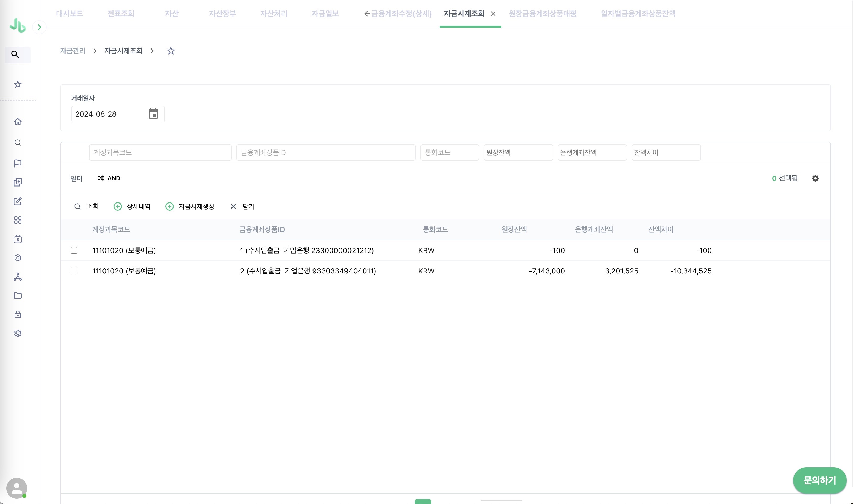Open the 원장금융계좌상품매핑 tab
853x504 pixels.
pos(542,14)
